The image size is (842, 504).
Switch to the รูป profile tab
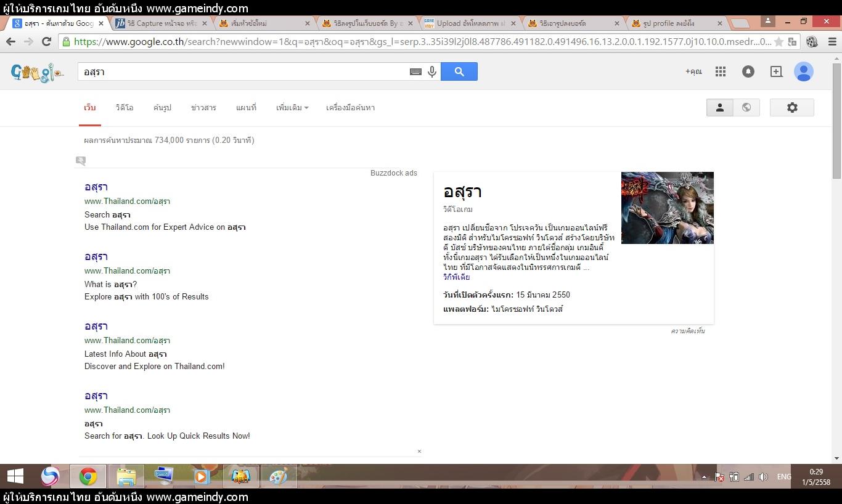(675, 23)
